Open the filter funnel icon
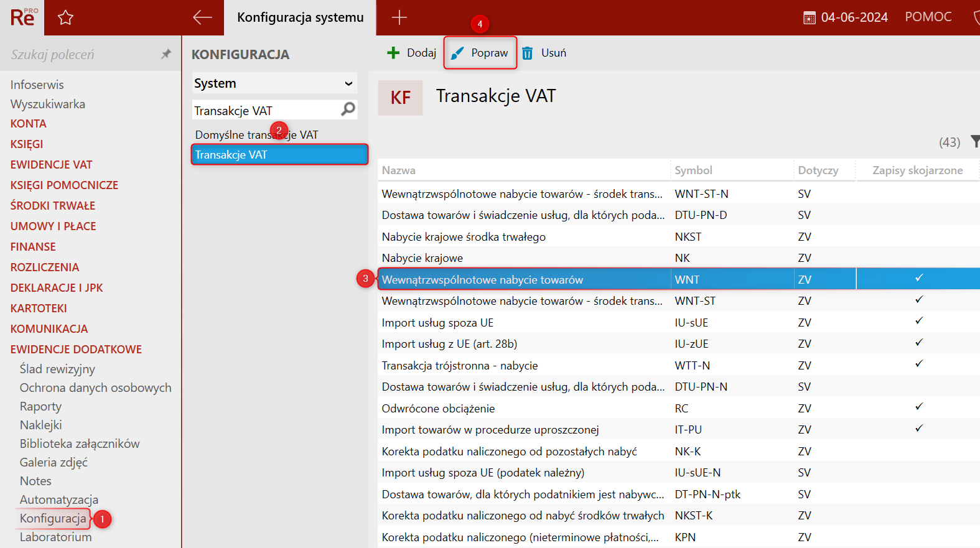 [975, 142]
